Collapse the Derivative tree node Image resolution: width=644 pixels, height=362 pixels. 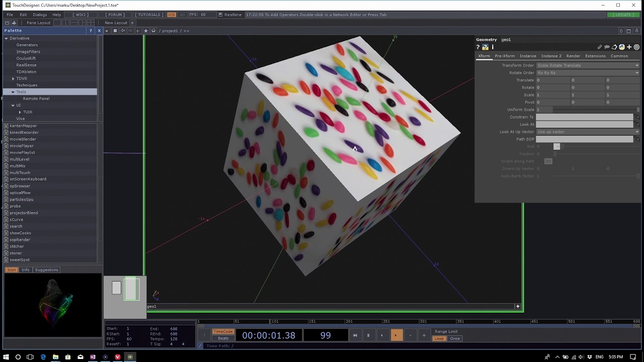6,38
